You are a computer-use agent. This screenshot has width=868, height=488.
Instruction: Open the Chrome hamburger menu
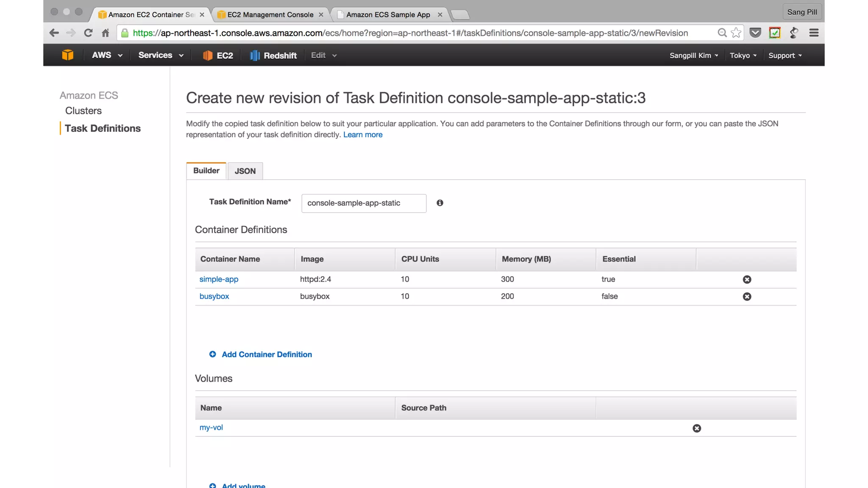click(x=813, y=33)
